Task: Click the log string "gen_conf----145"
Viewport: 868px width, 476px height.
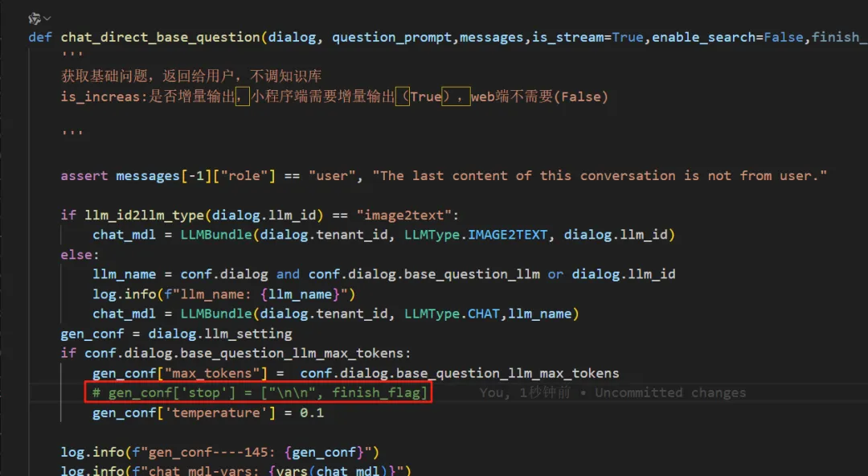Action: coord(256,453)
